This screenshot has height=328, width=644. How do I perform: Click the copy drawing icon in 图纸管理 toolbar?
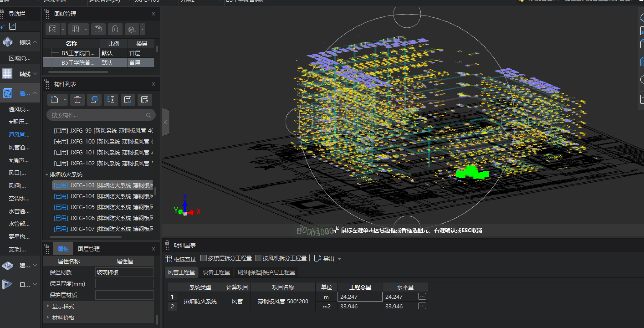coord(98,29)
